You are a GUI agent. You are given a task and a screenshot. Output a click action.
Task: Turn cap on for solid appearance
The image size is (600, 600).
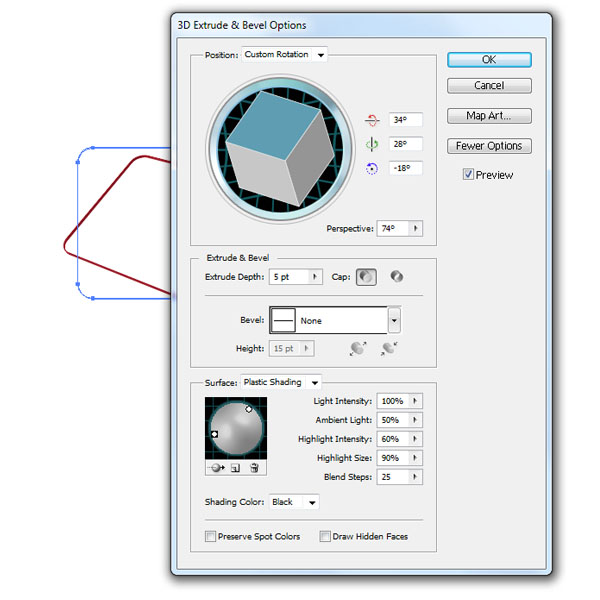click(366, 277)
